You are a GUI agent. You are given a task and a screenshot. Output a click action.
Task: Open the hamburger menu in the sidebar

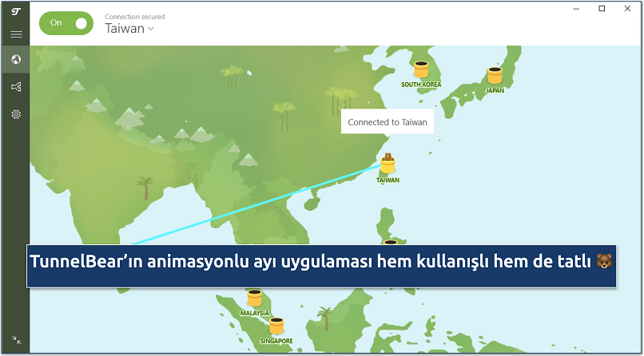[15, 35]
